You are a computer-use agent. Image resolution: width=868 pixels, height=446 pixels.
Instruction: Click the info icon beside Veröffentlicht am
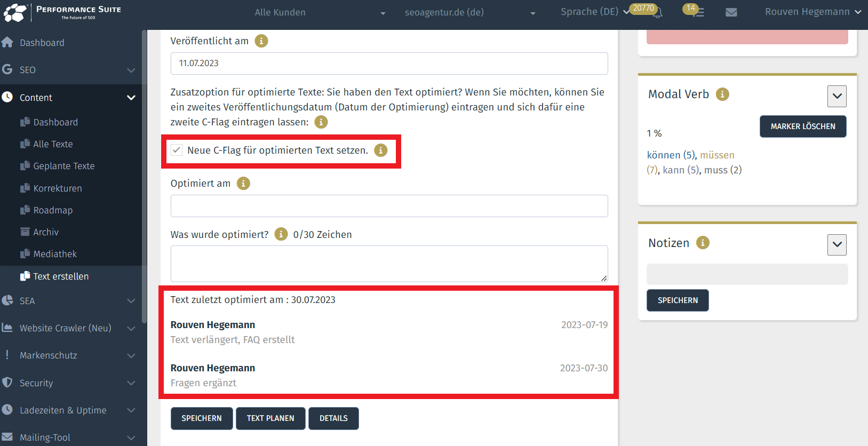(261, 41)
